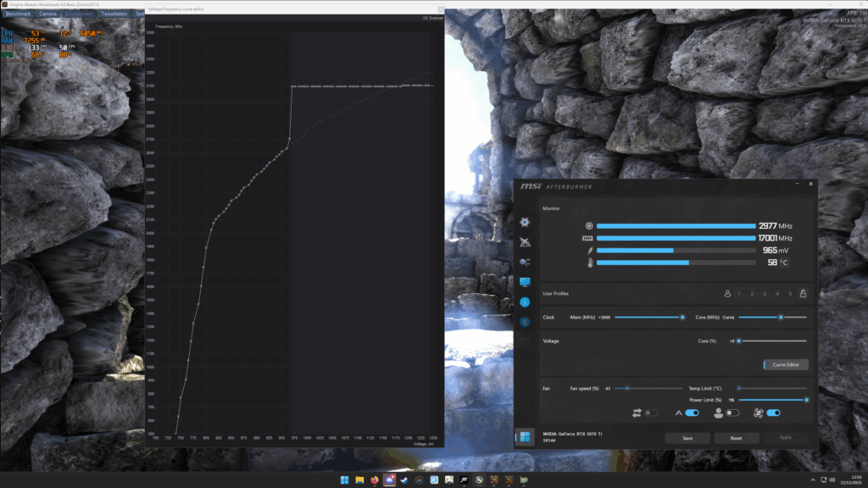Click the magnifier icon in Afterburner sidebar
The height and width of the screenshot is (488, 868).
pos(525,263)
